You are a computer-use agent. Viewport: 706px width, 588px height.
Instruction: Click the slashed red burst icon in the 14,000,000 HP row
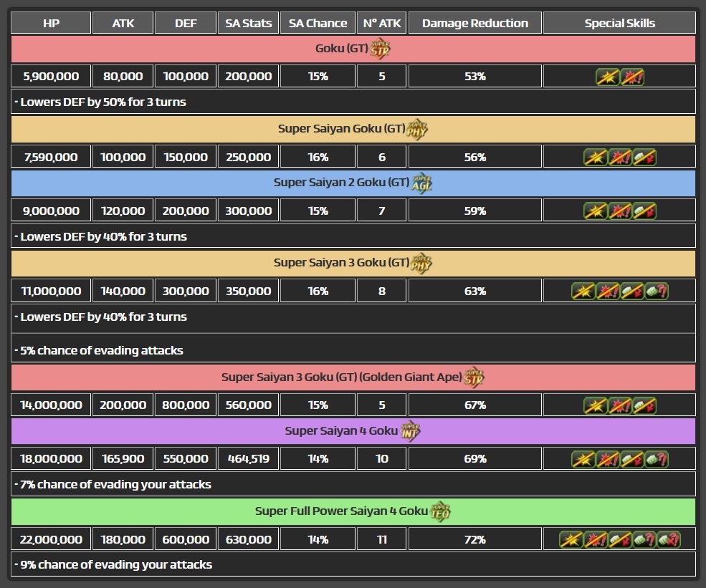click(620, 405)
